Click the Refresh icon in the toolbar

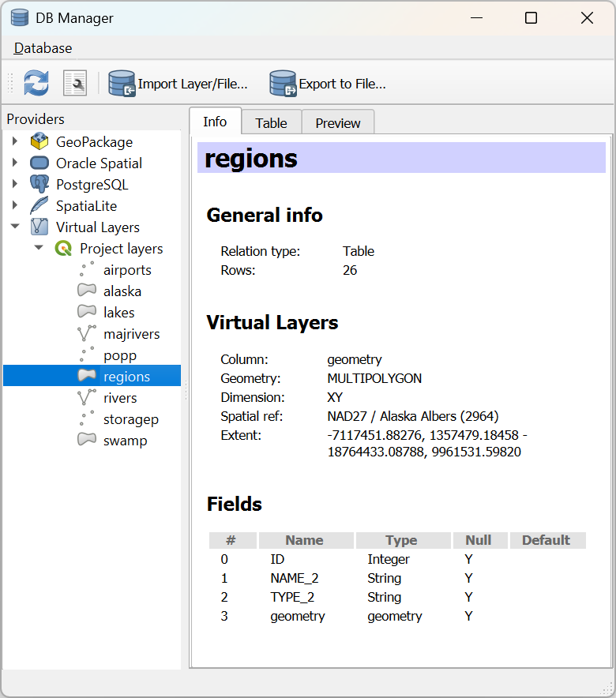pyautogui.click(x=36, y=83)
